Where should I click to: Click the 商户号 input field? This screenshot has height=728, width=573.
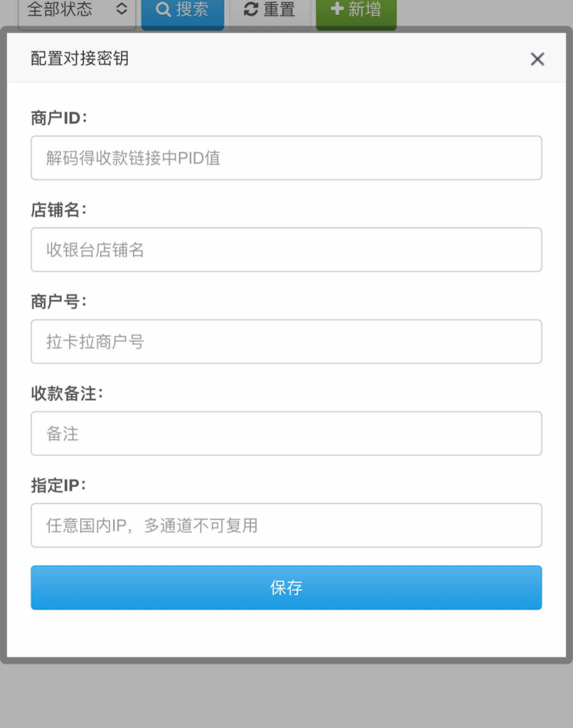point(286,341)
